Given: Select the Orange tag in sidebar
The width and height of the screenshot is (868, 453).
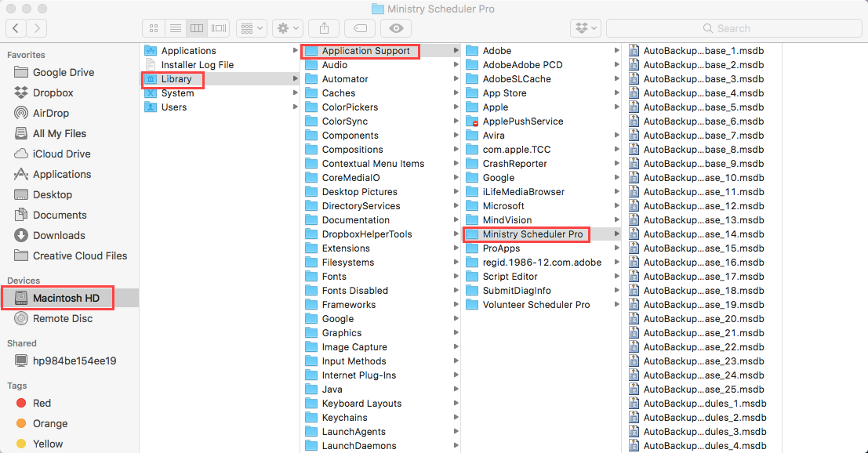Looking at the screenshot, I should (49, 423).
